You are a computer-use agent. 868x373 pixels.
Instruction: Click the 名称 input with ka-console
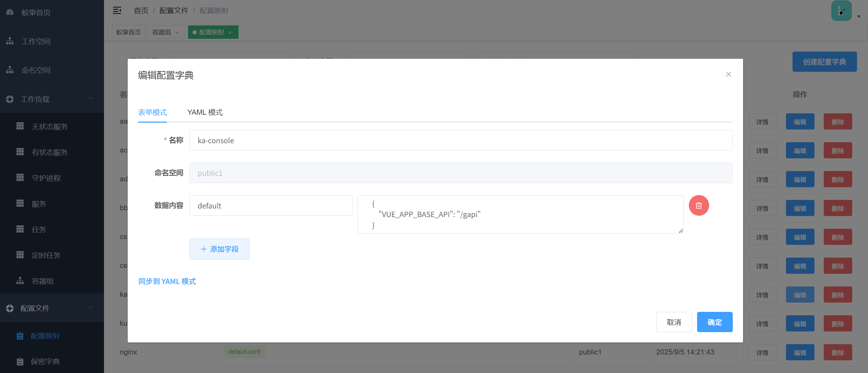coord(461,140)
